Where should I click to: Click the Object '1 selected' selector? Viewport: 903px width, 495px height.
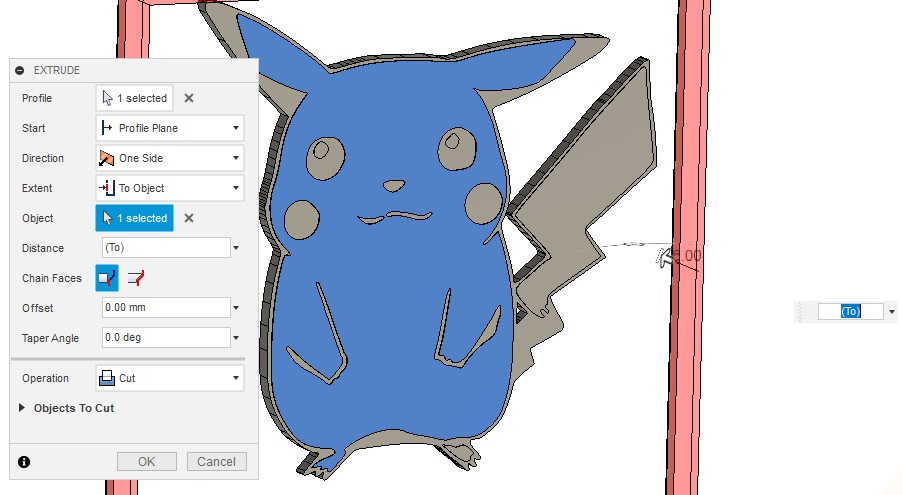pos(134,218)
